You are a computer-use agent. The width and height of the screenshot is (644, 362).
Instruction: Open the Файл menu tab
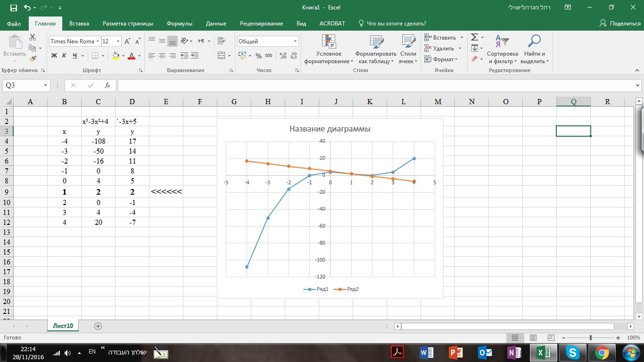14,23
